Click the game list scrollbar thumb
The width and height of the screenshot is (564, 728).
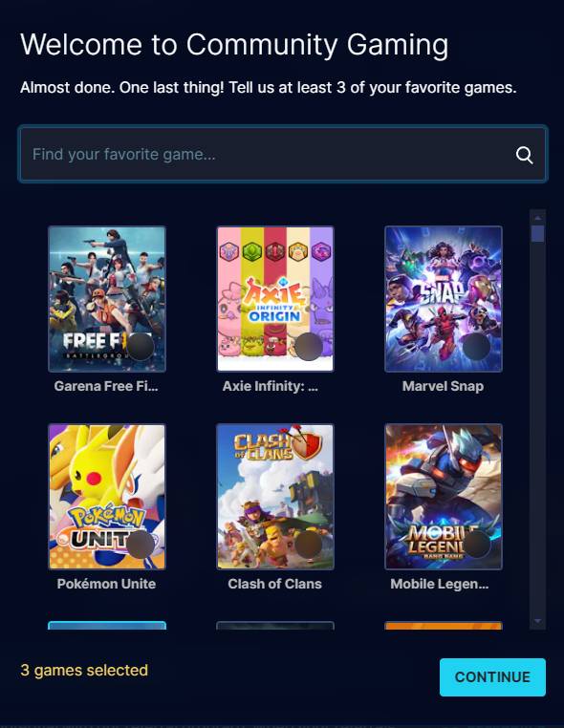(537, 233)
